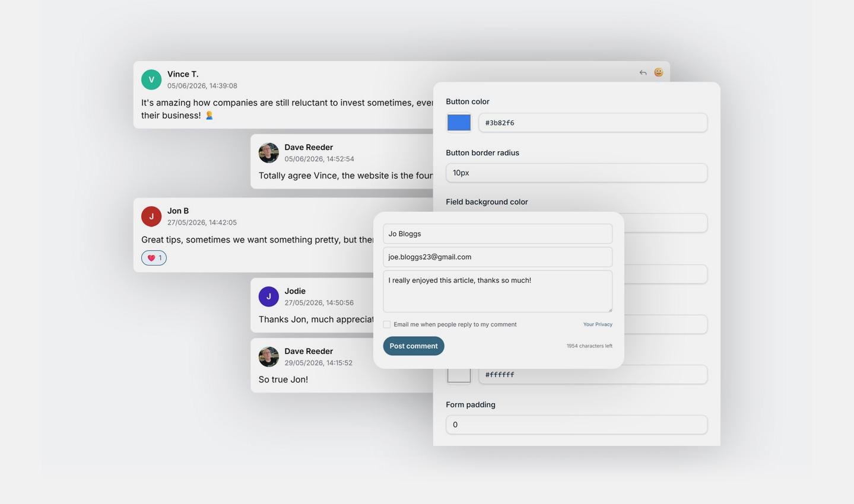Open the Your Privacy link
The image size is (854, 504).
pos(598,324)
